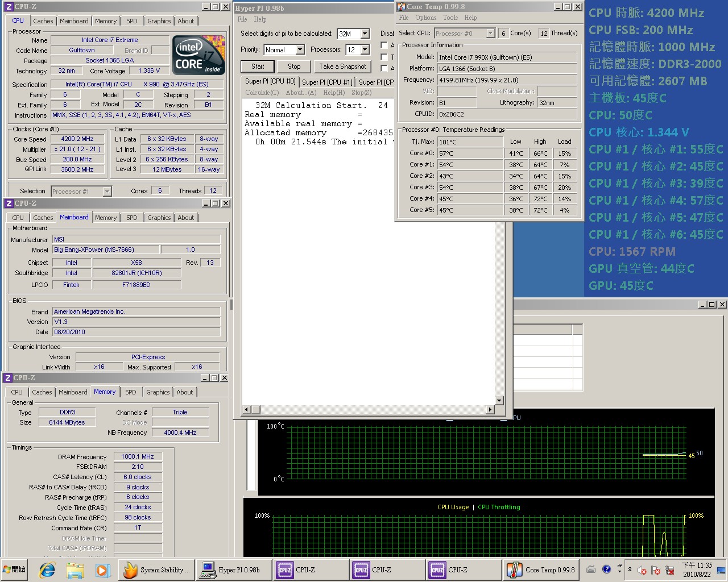
Task: Open Hyper PI Help menu
Action: [260, 19]
